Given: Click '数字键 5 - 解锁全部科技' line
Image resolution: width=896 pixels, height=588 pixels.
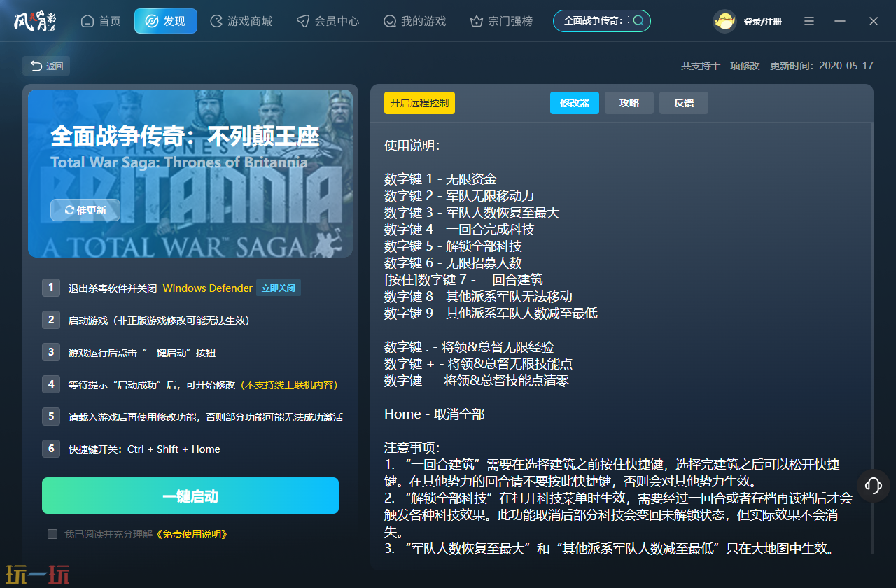Looking at the screenshot, I should [453, 246].
